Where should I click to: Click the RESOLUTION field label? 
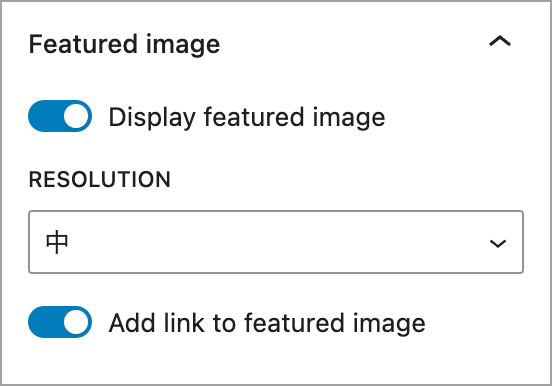tap(100, 179)
